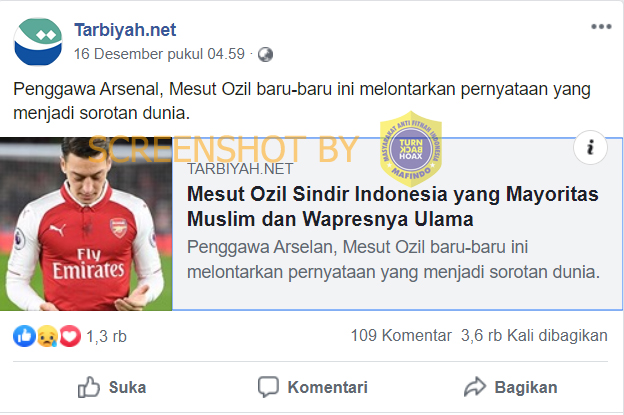
Task: Click the public globe privacy icon
Action: click(x=266, y=53)
